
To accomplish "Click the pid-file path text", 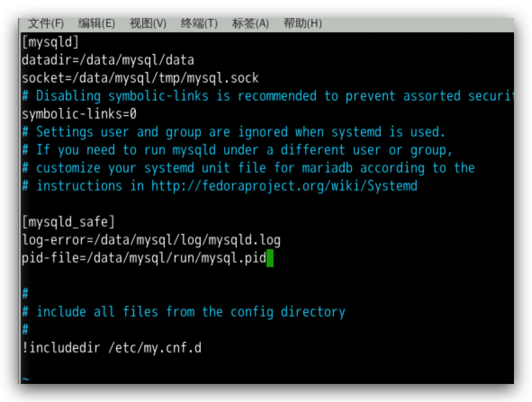I will click(x=144, y=259).
